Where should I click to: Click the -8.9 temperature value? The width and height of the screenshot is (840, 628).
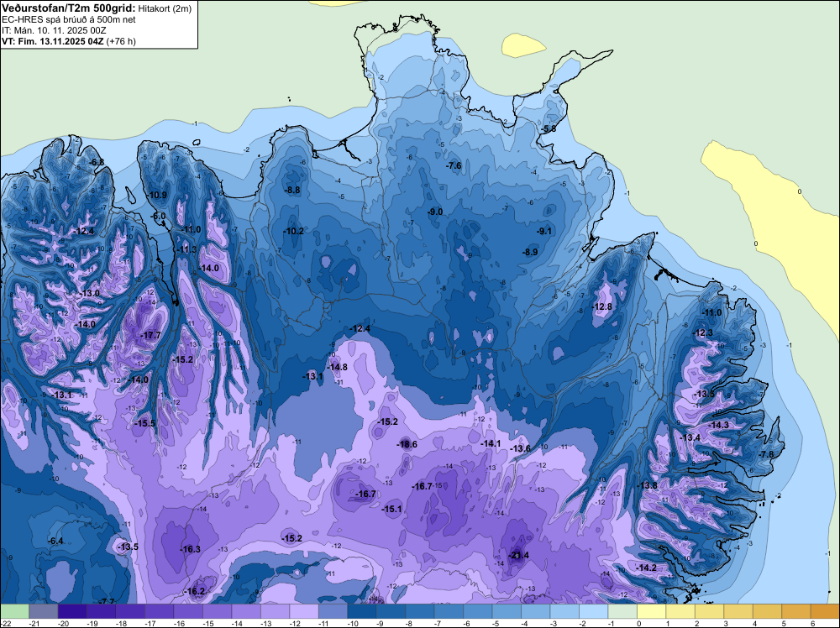click(530, 252)
